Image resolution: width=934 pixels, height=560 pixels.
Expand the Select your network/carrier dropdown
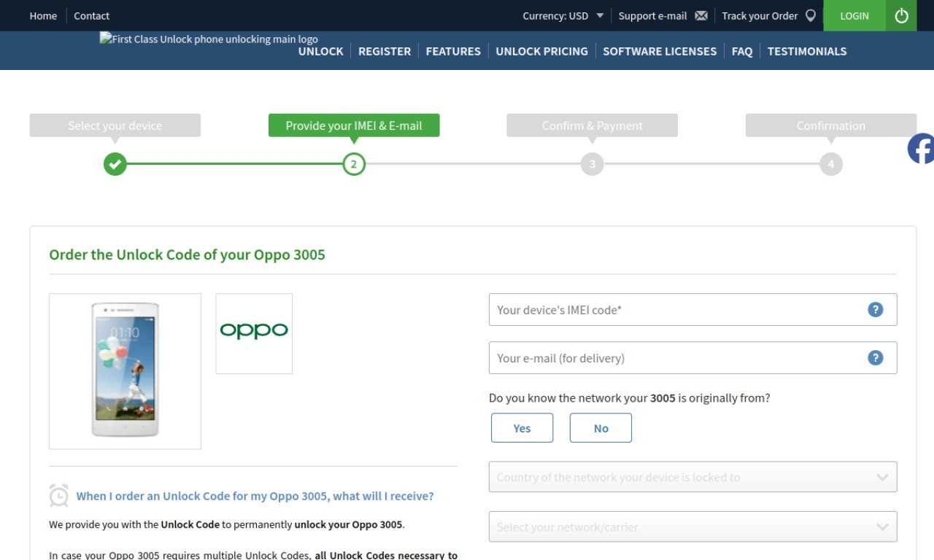(692, 526)
